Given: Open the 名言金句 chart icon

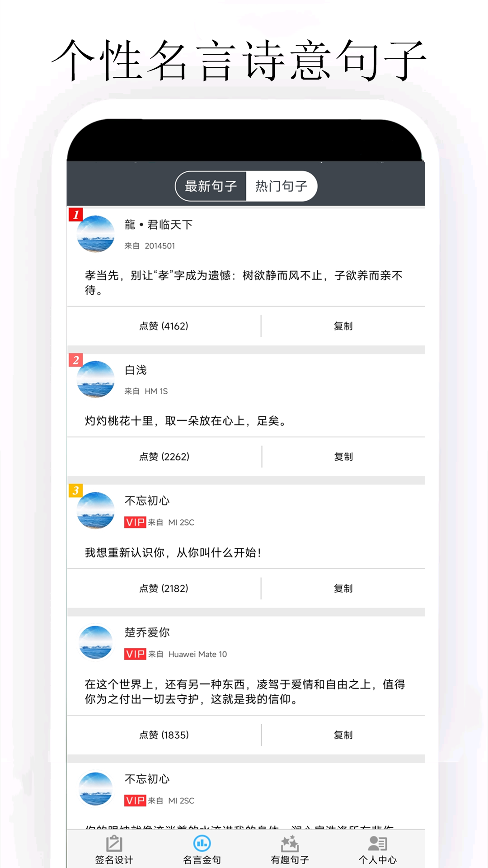Looking at the screenshot, I should point(202,844).
